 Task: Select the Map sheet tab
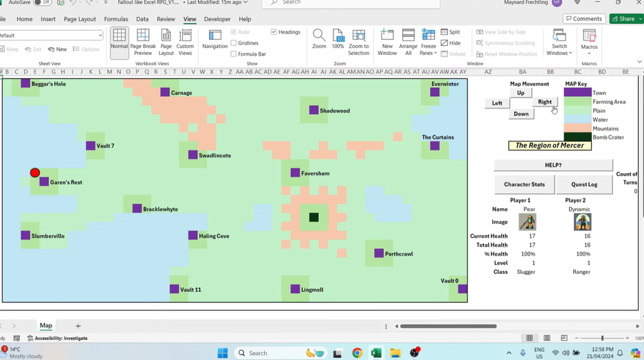(x=46, y=326)
